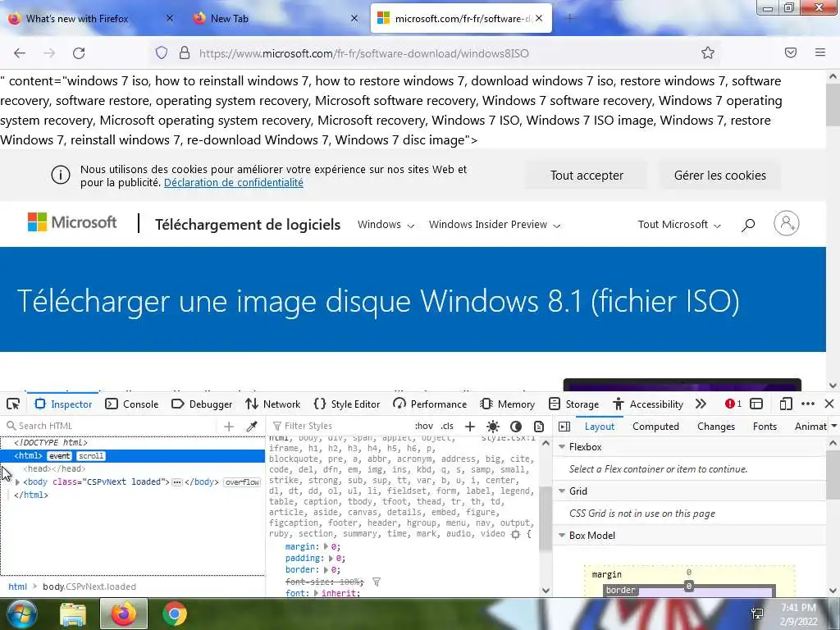Click filter icon beside overridden font-size
Viewport: 840px width, 630px height.
click(x=377, y=582)
